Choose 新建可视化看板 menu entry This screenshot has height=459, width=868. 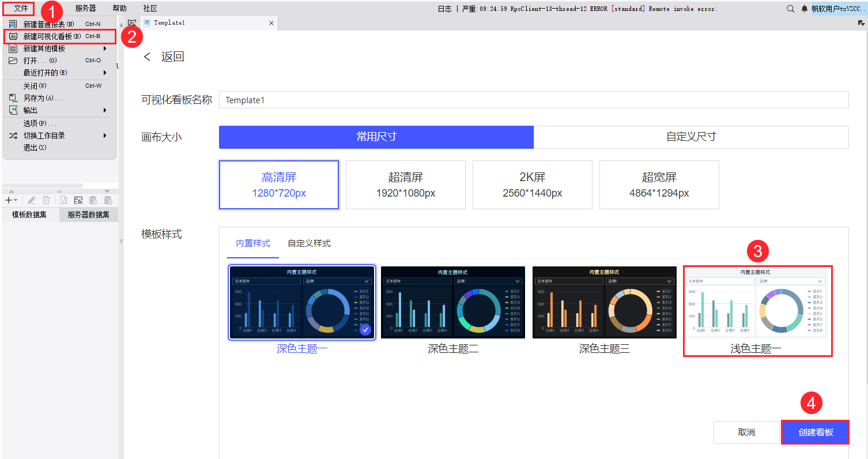tap(59, 36)
